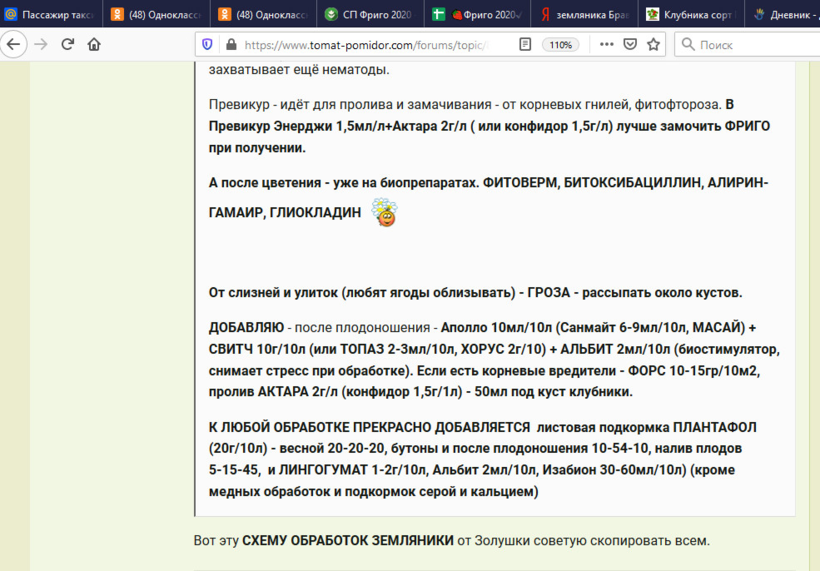This screenshot has width=820, height=571.
Task: Click the smiley with flowers emoticon
Action: pos(384,212)
